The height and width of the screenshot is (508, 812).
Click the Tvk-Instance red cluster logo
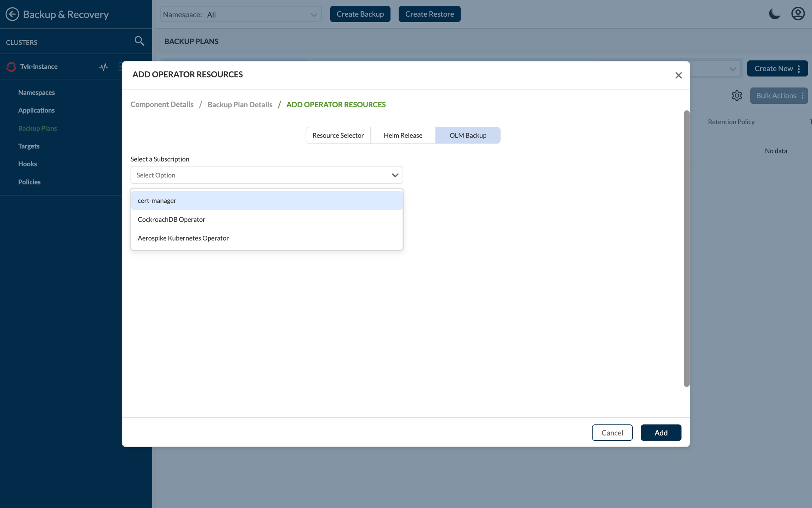pyautogui.click(x=11, y=67)
